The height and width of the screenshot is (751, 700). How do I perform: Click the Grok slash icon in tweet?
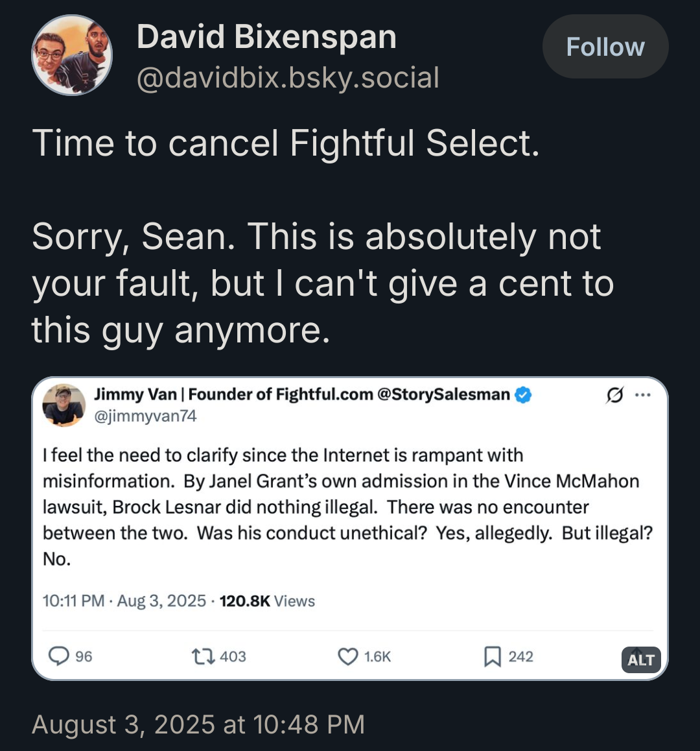point(614,395)
